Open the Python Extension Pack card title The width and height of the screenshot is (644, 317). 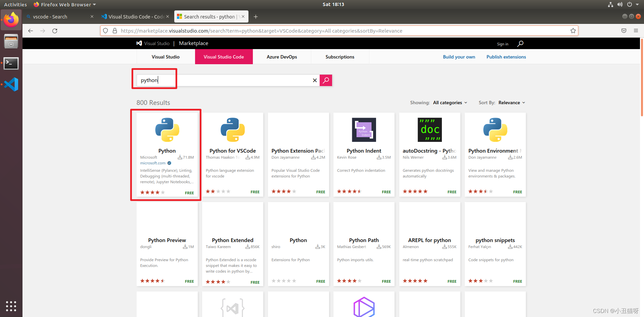coord(298,151)
